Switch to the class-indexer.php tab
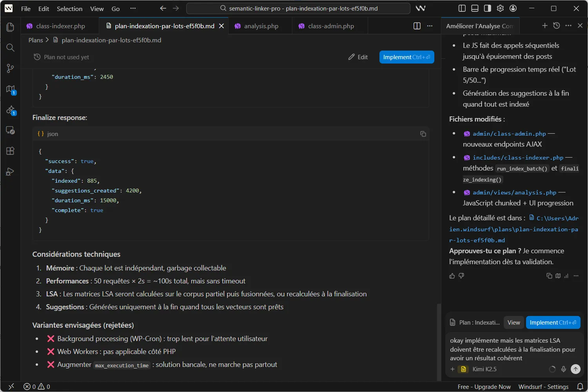The height and width of the screenshot is (392, 588). pos(60,26)
